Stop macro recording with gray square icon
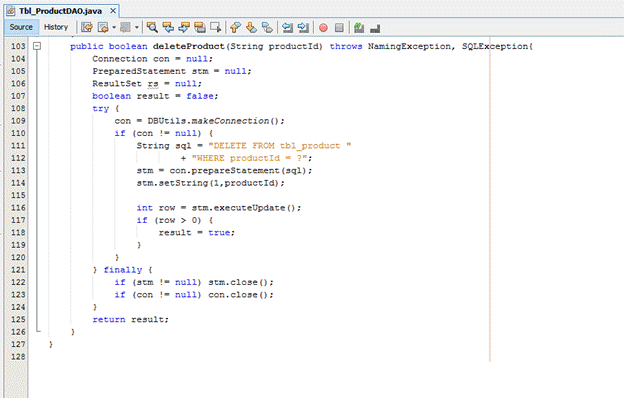Image resolution: width=624 pixels, height=398 pixels. coord(339,27)
